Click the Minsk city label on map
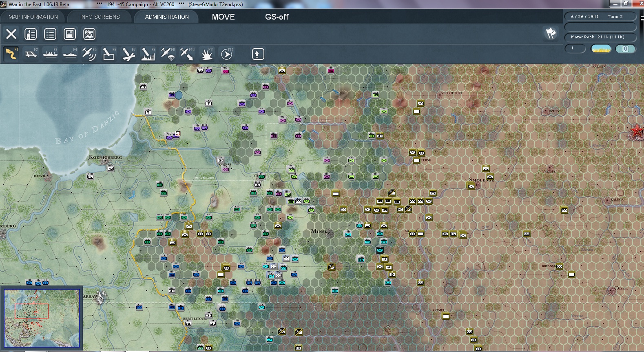 319,231
